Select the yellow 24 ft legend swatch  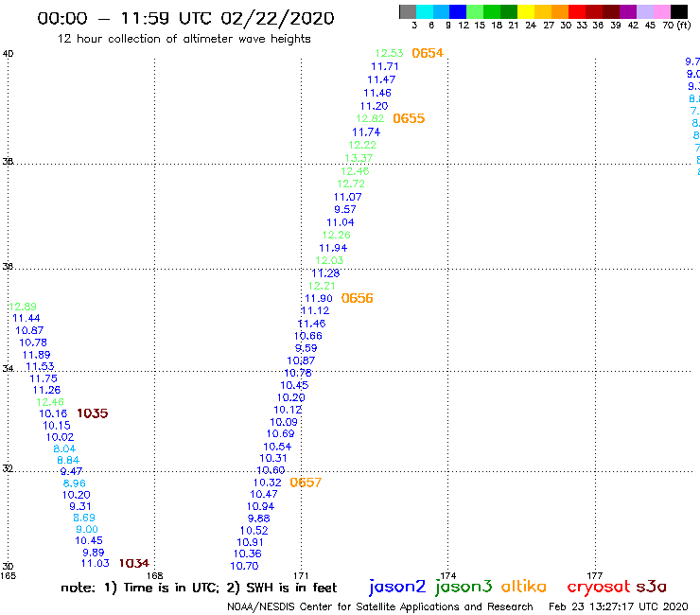pos(526,11)
